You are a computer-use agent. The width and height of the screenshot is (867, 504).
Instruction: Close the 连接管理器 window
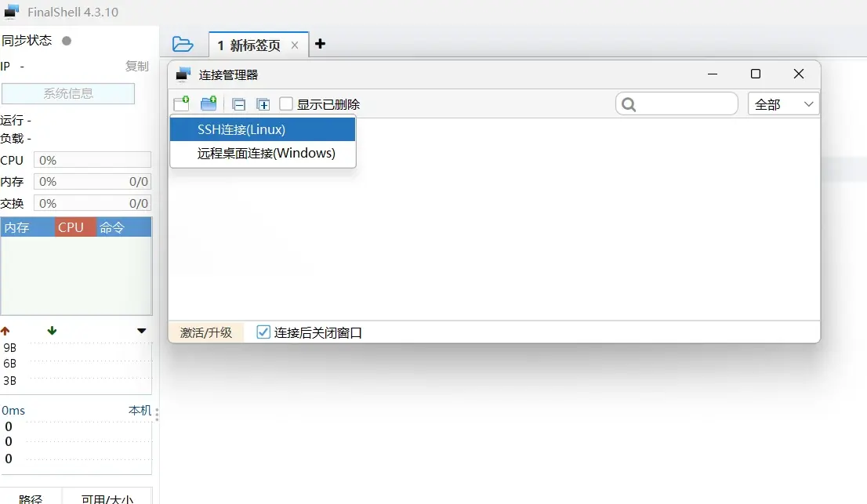point(799,74)
